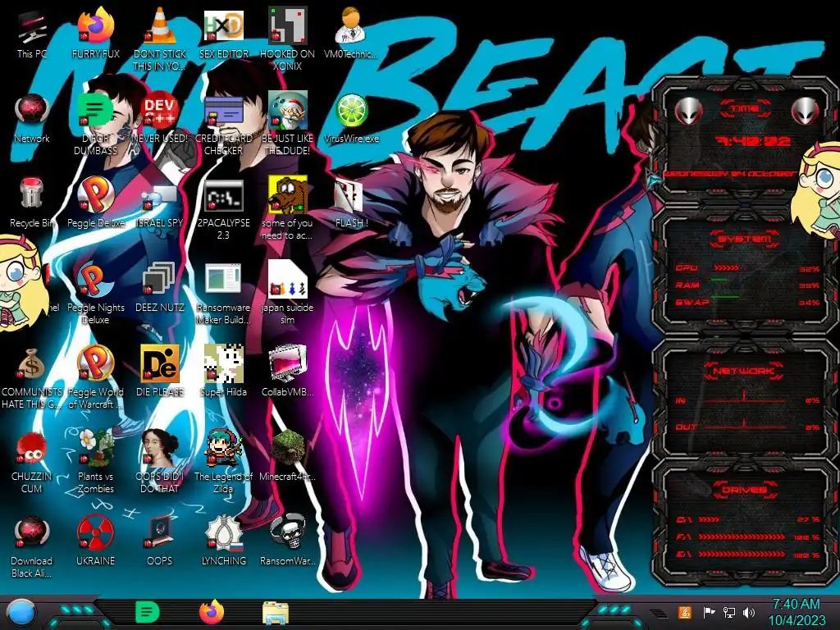Open Action Center flag tray icon
Image resolution: width=840 pixels, height=630 pixels.
click(x=709, y=612)
